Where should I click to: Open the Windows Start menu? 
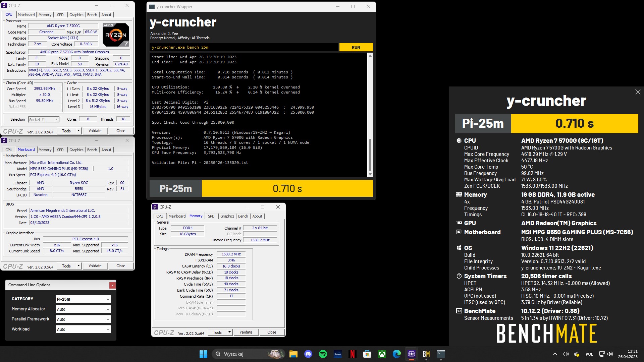(203, 354)
